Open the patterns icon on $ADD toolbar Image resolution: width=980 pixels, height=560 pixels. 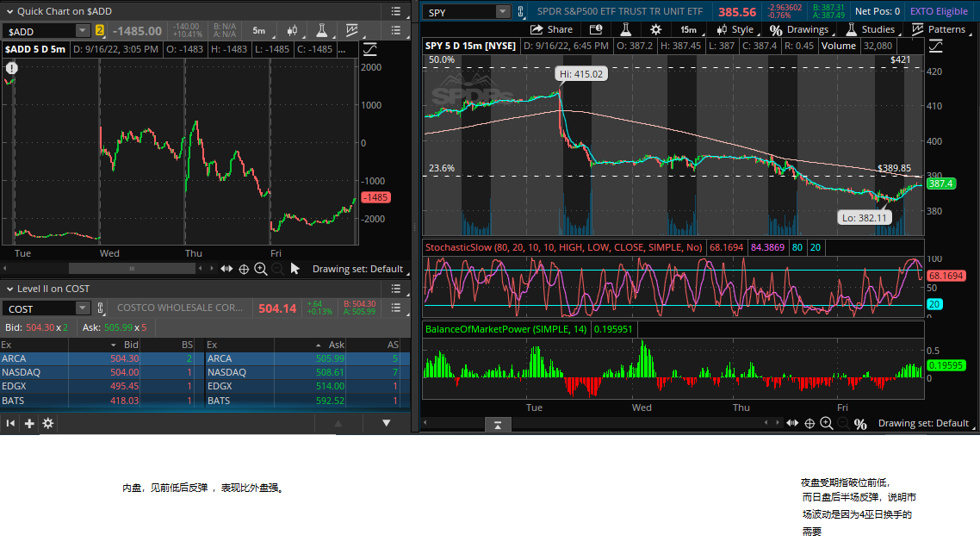[x=351, y=31]
